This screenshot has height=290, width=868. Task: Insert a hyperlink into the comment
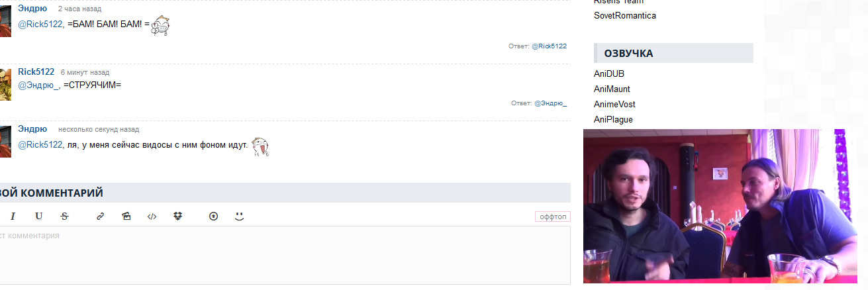click(x=100, y=216)
